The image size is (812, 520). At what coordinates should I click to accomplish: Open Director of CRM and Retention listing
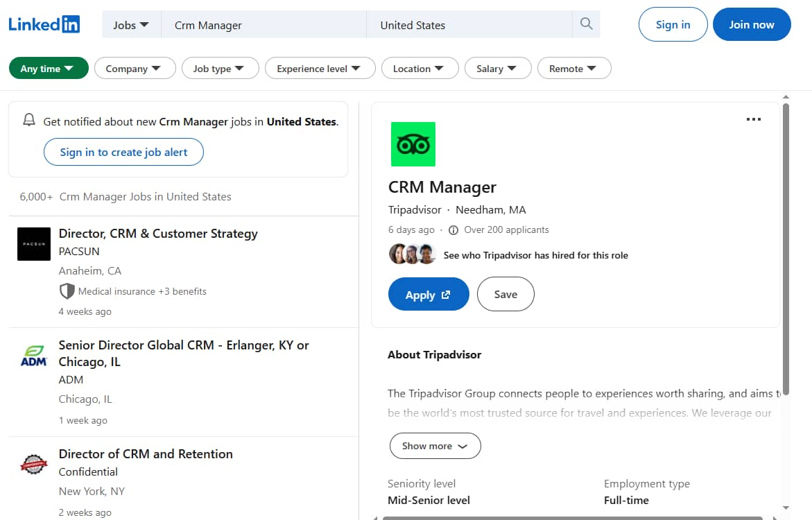[x=146, y=453]
